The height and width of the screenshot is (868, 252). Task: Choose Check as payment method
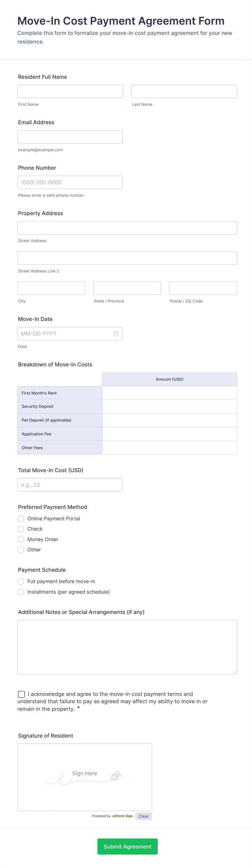(21, 529)
